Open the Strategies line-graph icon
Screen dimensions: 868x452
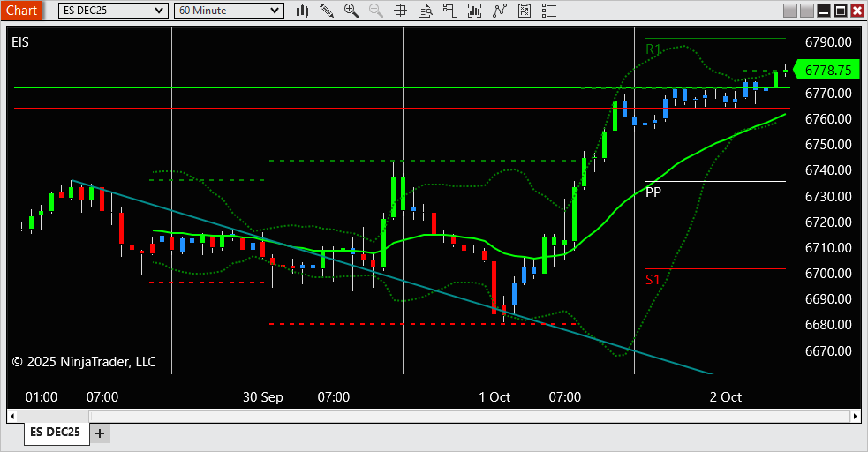pyautogui.click(x=499, y=11)
